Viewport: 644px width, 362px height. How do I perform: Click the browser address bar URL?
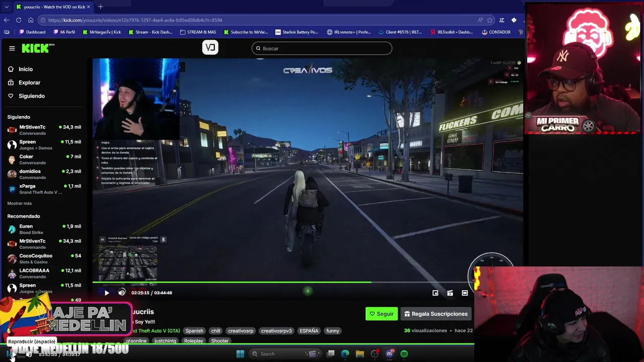(x=135, y=20)
